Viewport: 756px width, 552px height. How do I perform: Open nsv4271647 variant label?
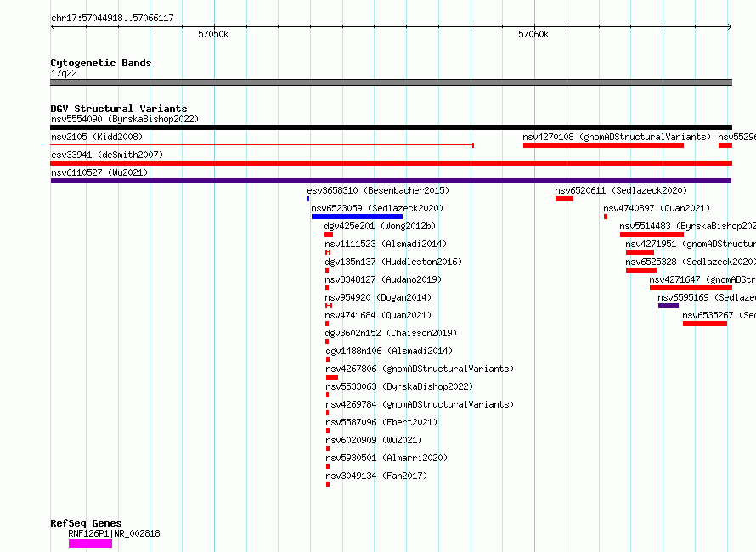tap(702, 279)
